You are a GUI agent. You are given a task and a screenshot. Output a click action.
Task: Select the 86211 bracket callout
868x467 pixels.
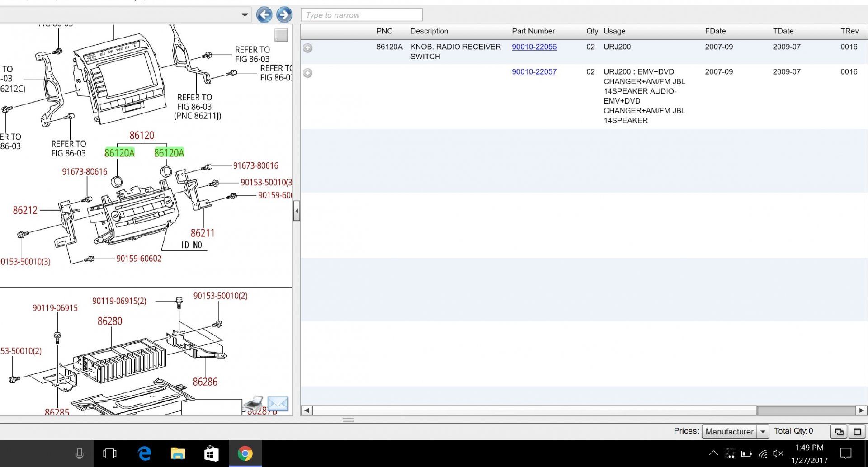tap(203, 233)
